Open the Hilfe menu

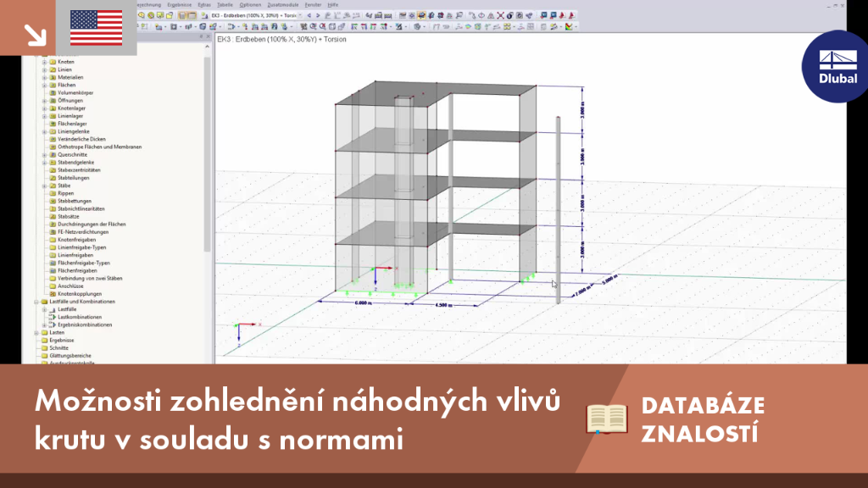(x=332, y=5)
